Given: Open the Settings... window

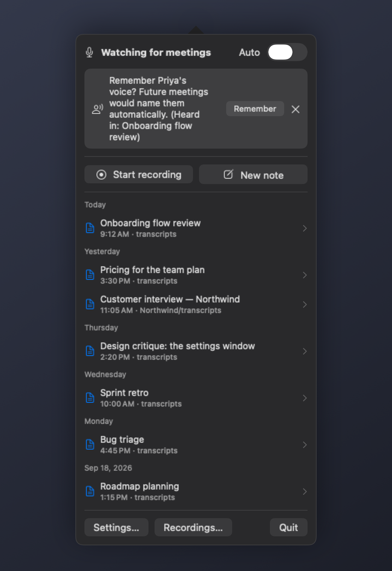Looking at the screenshot, I should click(116, 527).
